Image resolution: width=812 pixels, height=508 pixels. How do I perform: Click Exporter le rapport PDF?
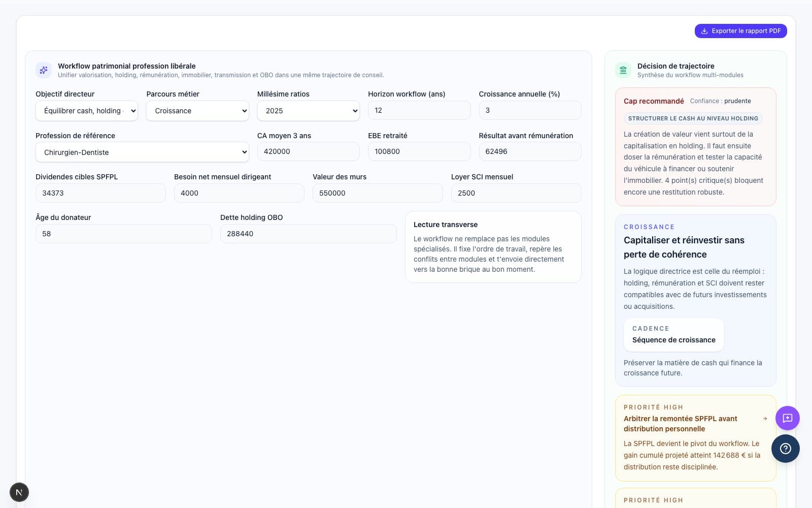click(740, 31)
